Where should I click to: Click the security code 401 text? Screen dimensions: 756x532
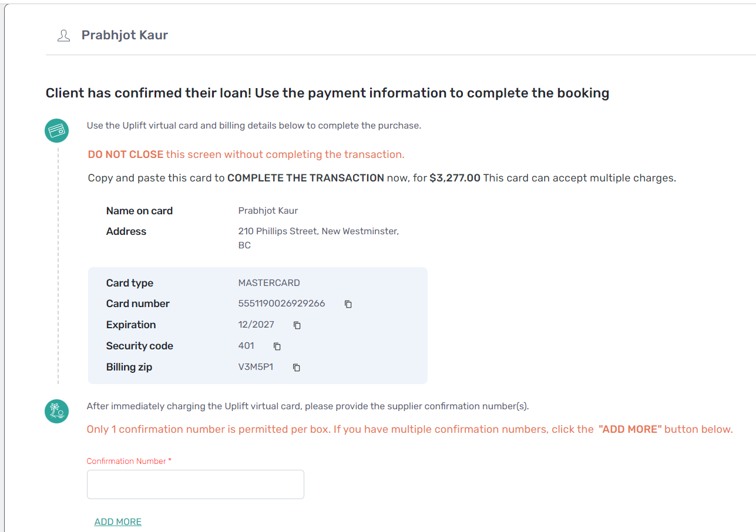tap(246, 346)
